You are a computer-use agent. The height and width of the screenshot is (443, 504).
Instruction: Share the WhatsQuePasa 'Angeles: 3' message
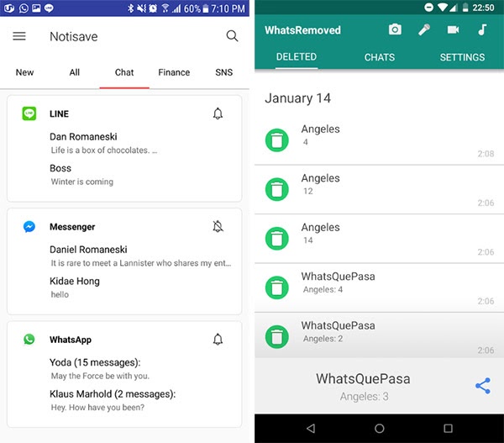coord(483,386)
